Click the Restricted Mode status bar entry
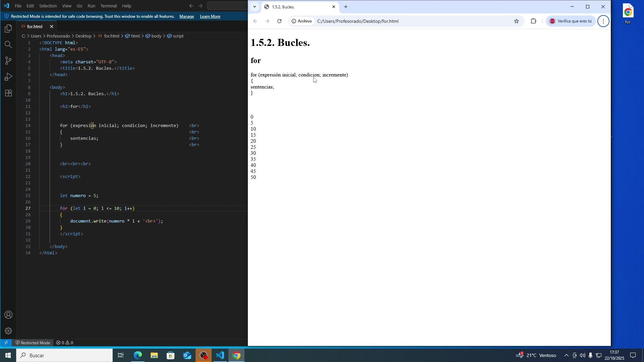 pos(33,343)
